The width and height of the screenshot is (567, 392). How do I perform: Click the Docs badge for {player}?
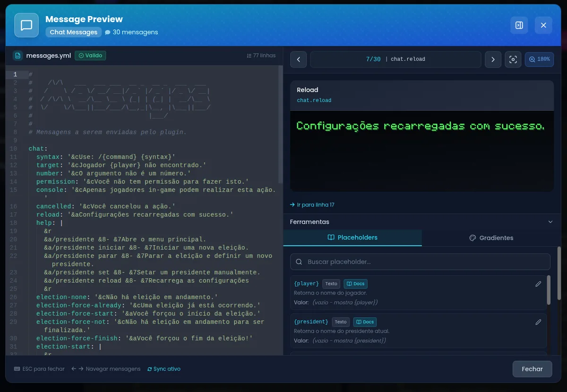pyautogui.click(x=355, y=284)
